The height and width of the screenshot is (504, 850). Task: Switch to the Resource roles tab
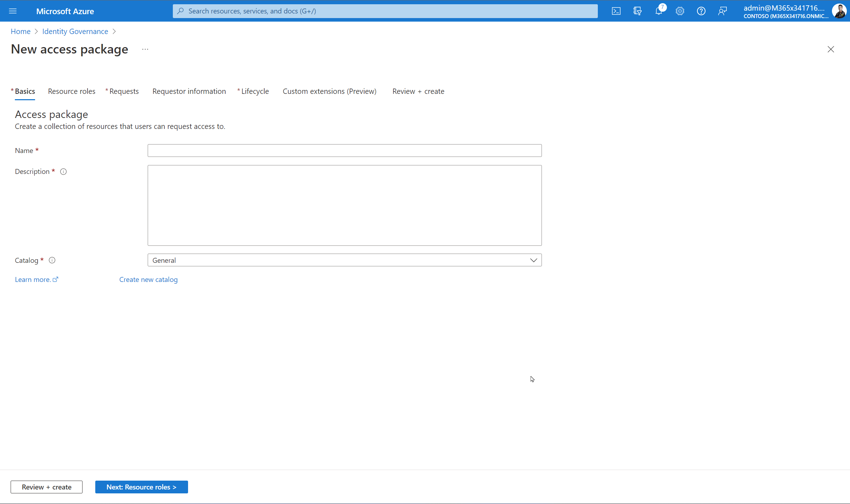click(x=72, y=91)
